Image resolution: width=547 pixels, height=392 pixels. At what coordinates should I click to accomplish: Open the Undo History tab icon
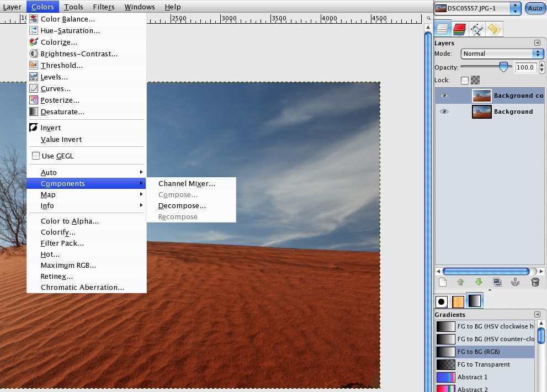[x=493, y=29]
